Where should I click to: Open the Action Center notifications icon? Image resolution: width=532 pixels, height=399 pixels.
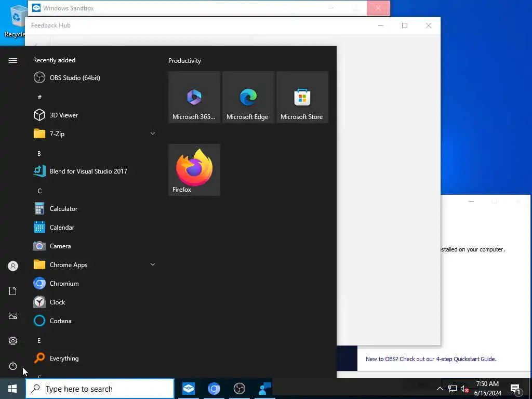click(515, 389)
